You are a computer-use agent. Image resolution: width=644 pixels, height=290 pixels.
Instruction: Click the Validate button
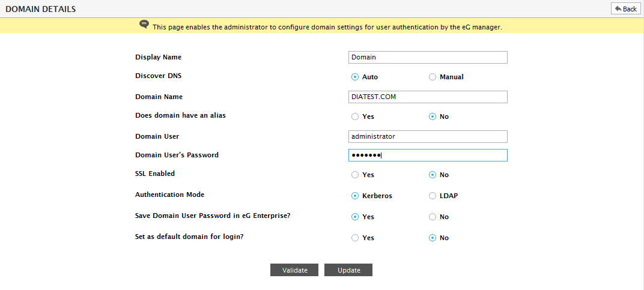[x=294, y=270]
